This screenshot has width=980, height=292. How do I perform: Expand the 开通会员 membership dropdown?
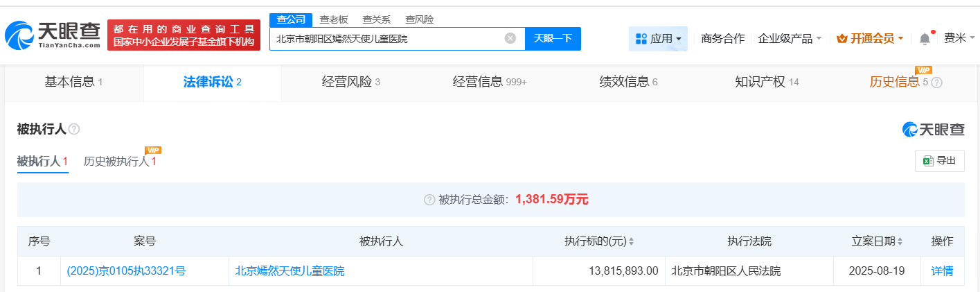click(x=870, y=39)
